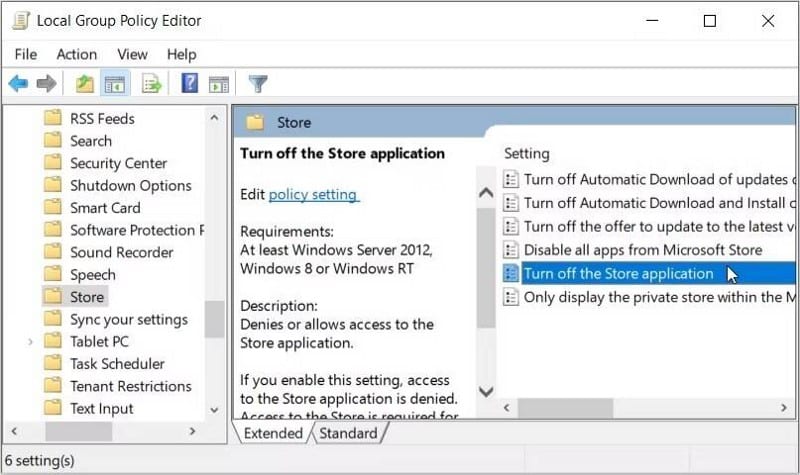Select Search in the tree
This screenshot has width=800, height=475.
(x=91, y=140)
